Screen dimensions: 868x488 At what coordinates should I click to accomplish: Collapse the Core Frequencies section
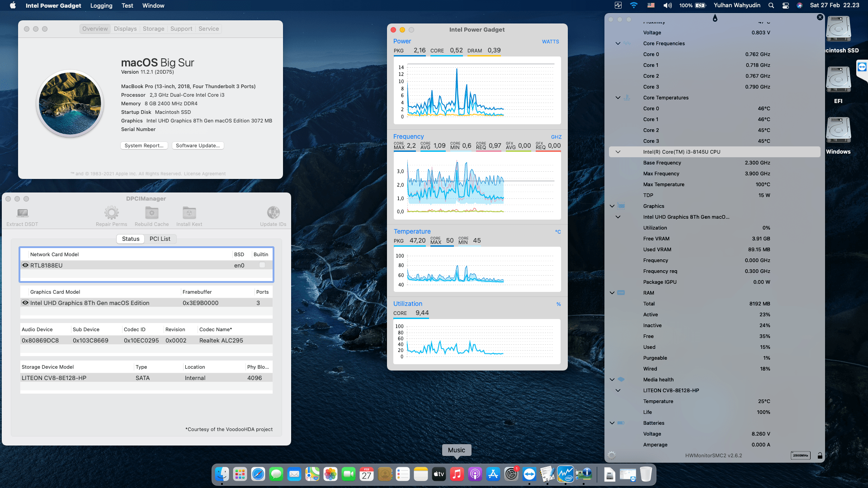(x=618, y=43)
